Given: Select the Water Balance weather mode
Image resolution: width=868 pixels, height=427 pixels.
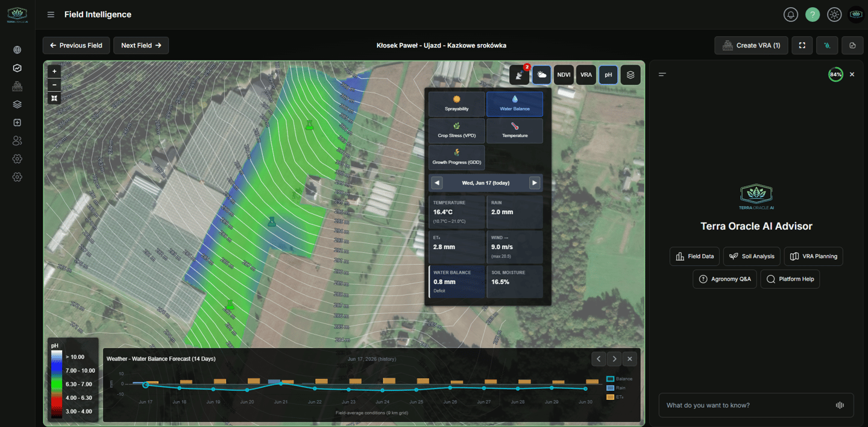Looking at the screenshot, I should pyautogui.click(x=515, y=104).
